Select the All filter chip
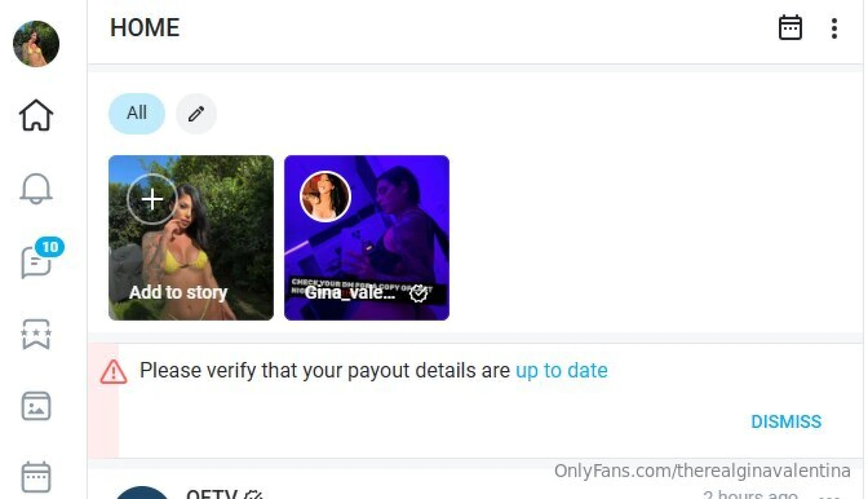The image size is (868, 499). click(137, 114)
